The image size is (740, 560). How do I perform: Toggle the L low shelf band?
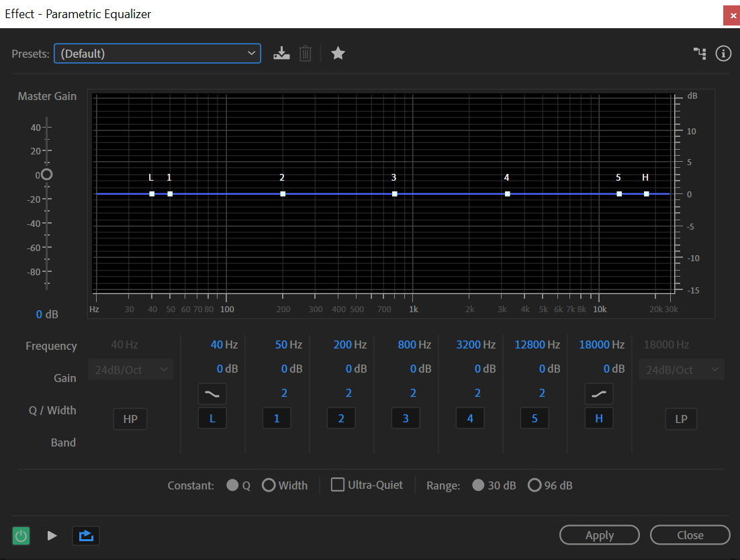212,418
